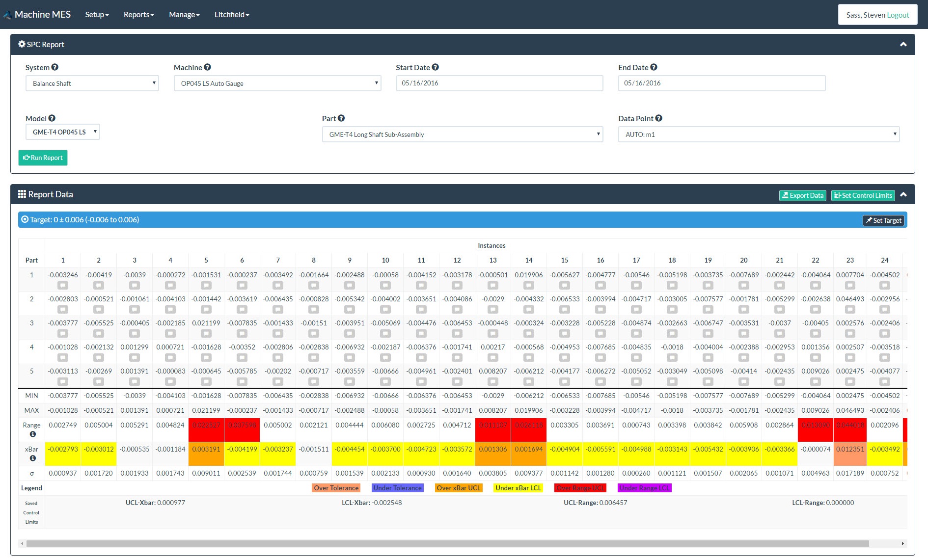
Task: Click Export Data button
Action: [x=803, y=195]
